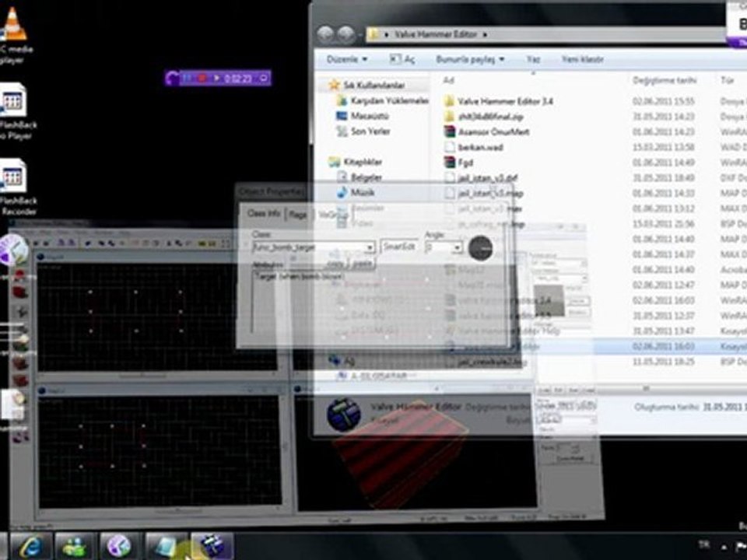
Task: Open VLC media player desktop icon
Action: (x=13, y=33)
